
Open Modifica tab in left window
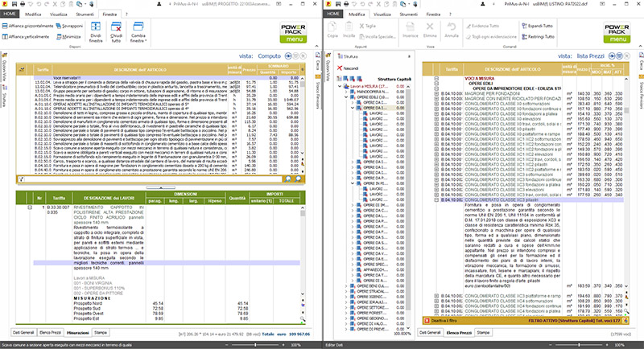coord(33,14)
